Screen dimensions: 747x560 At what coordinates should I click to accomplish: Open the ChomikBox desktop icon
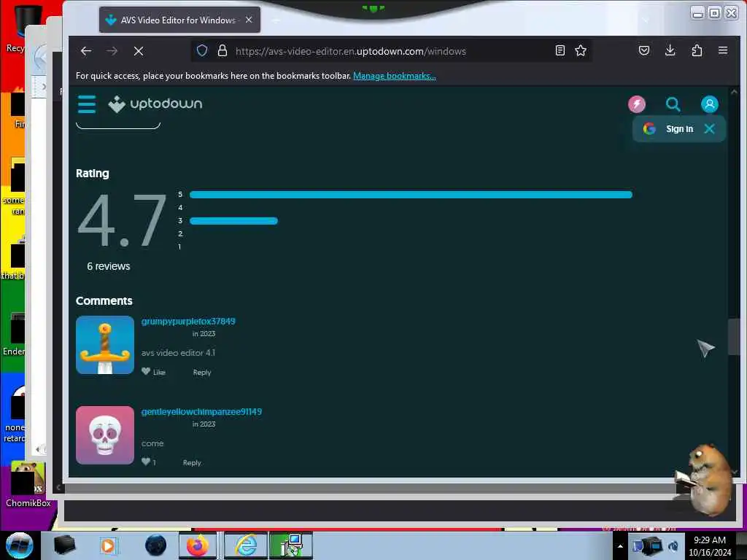[28, 485]
